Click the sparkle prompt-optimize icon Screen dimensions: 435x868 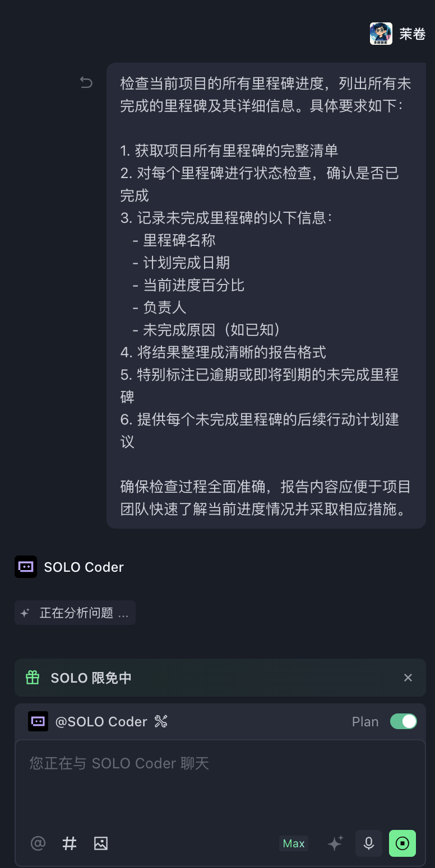(x=335, y=843)
